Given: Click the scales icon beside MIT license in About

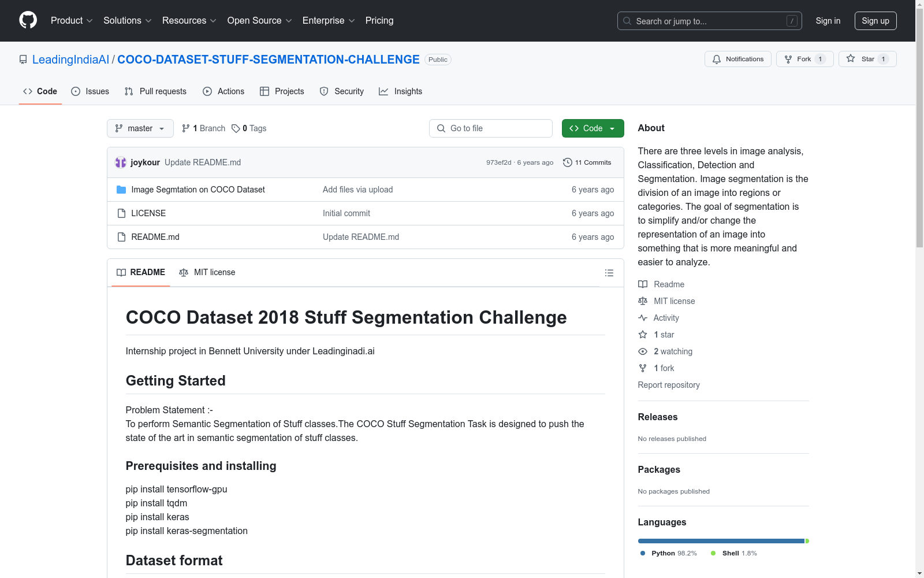Looking at the screenshot, I should tap(643, 301).
